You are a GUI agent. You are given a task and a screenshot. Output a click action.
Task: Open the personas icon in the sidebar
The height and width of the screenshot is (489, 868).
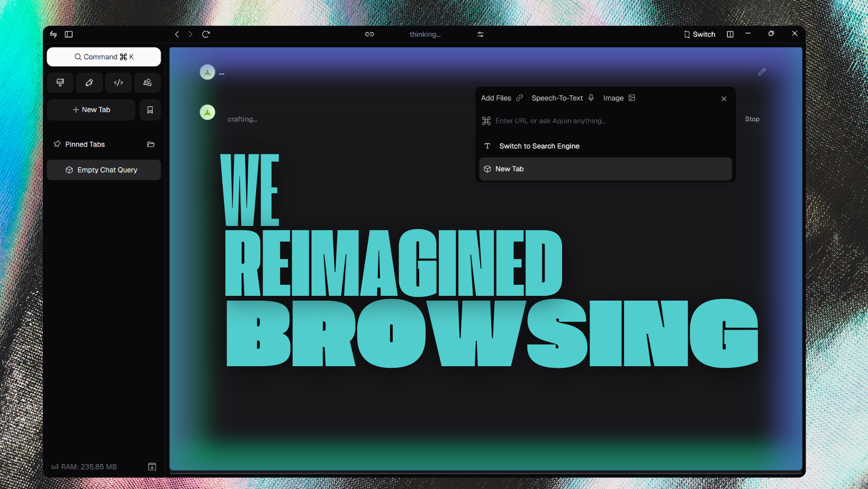(148, 83)
